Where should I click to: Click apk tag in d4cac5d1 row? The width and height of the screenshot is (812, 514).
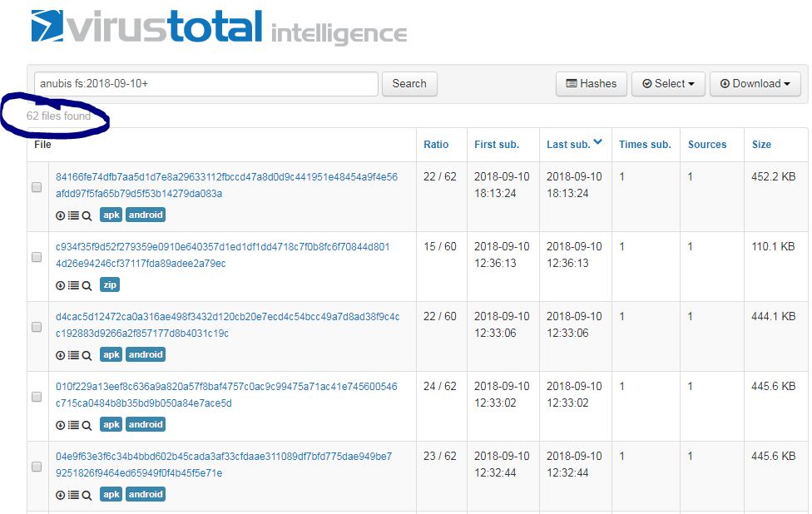point(111,354)
